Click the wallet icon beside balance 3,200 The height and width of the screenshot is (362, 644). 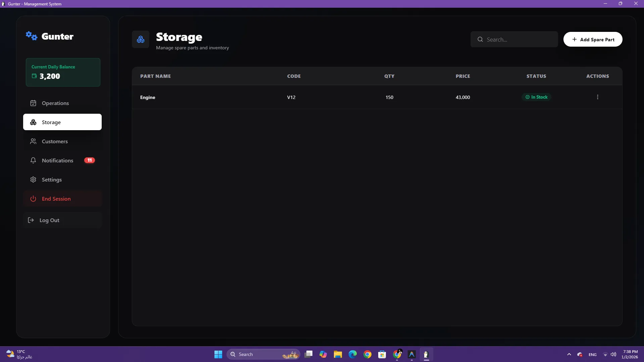pyautogui.click(x=34, y=76)
